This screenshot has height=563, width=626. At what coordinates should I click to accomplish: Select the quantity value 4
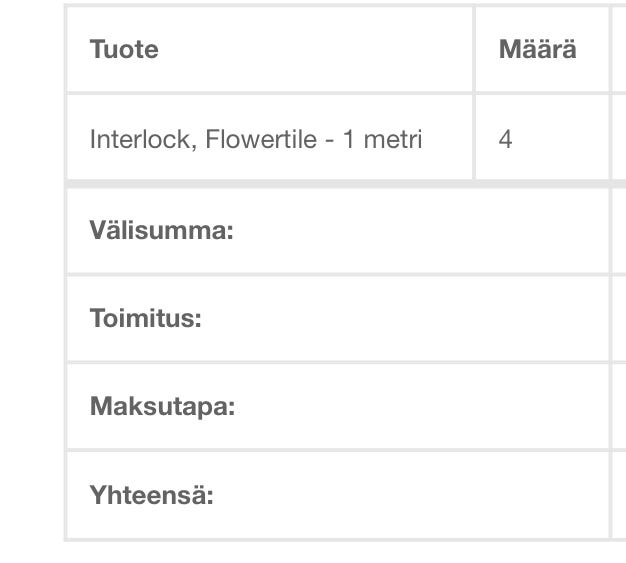tap(505, 138)
